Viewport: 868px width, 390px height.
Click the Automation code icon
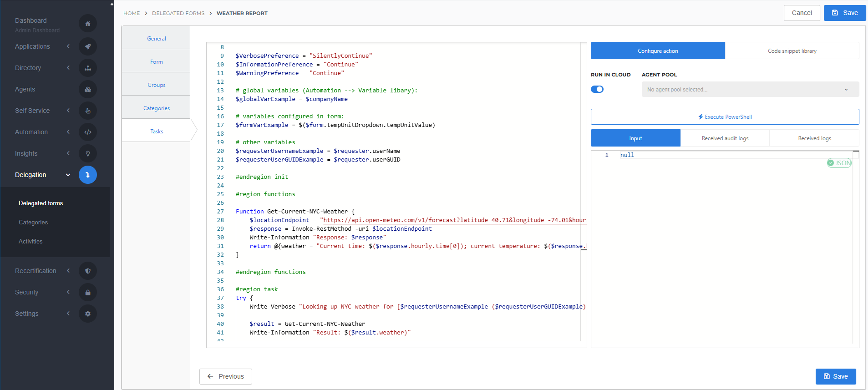point(88,132)
